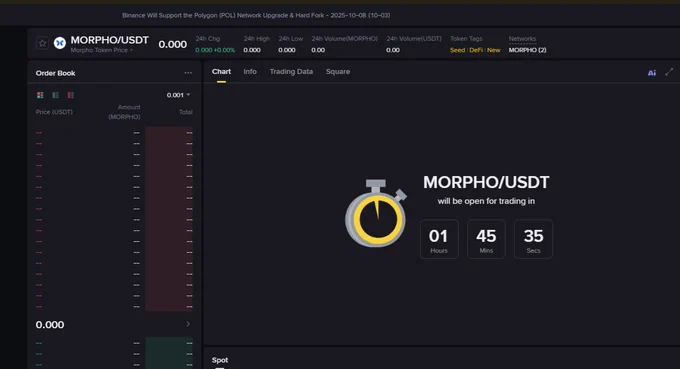Show sell orders only view
Screen dimensions: 680x369
point(70,95)
